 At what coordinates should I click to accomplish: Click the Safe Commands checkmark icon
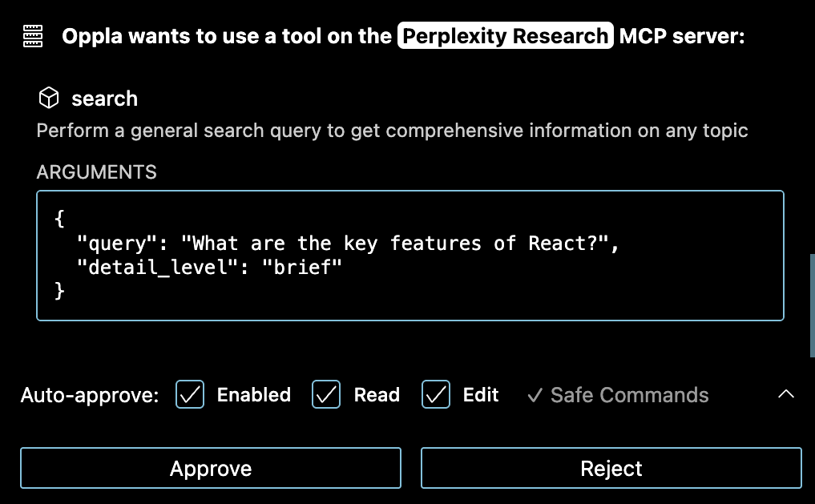pyautogui.click(x=535, y=395)
